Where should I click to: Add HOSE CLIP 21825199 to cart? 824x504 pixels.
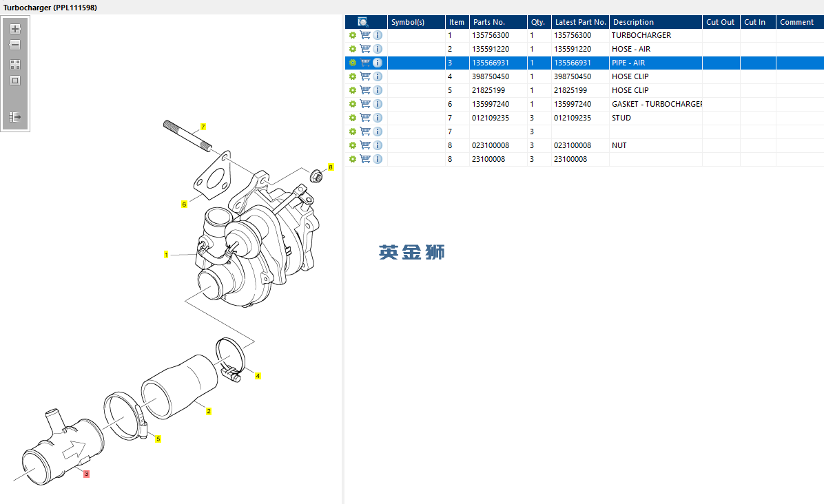tap(365, 90)
